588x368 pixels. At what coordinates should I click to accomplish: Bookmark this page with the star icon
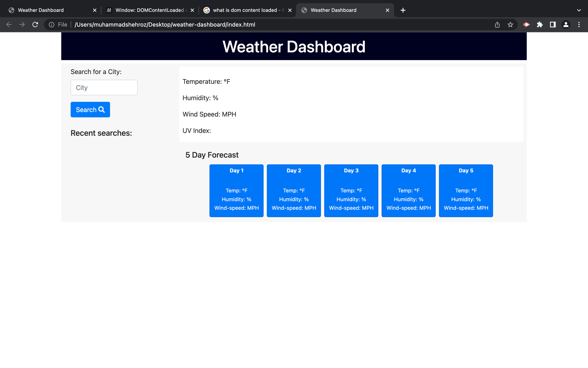tap(510, 25)
